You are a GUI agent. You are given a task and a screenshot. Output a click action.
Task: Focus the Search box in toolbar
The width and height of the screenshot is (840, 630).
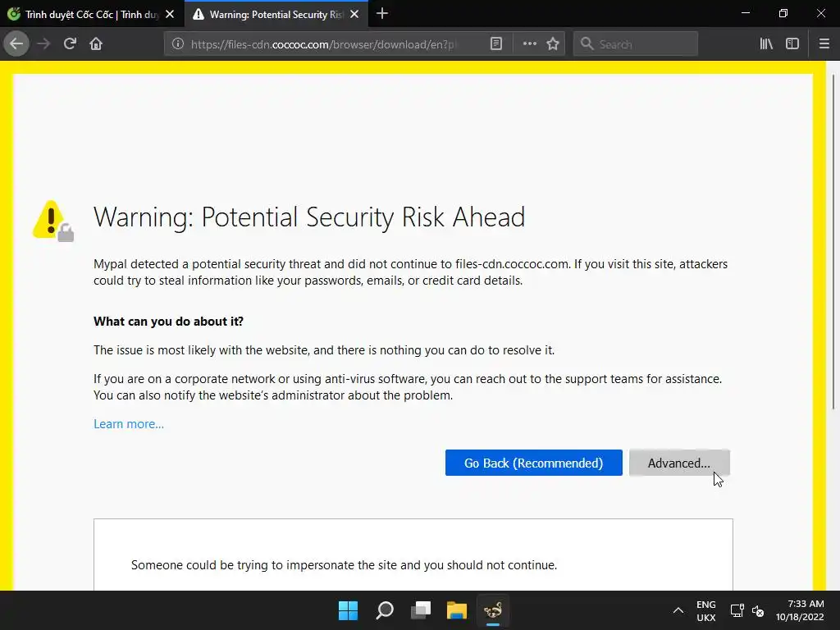point(636,44)
